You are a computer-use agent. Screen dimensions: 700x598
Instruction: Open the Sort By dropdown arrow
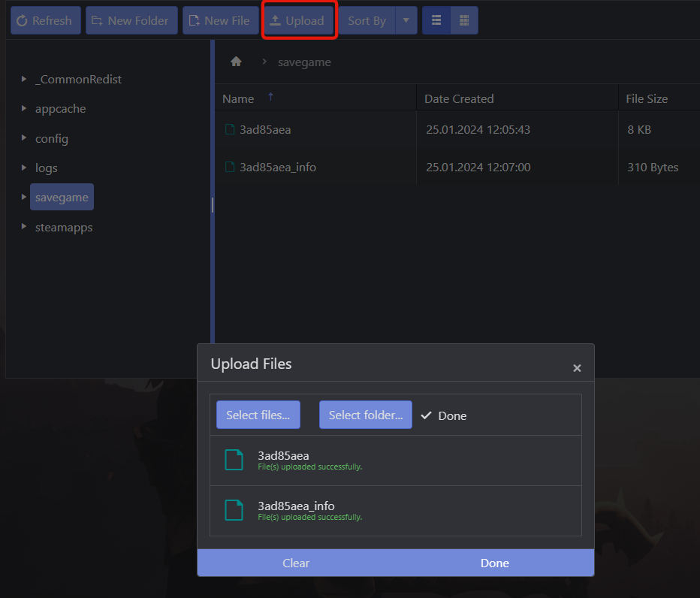[406, 20]
